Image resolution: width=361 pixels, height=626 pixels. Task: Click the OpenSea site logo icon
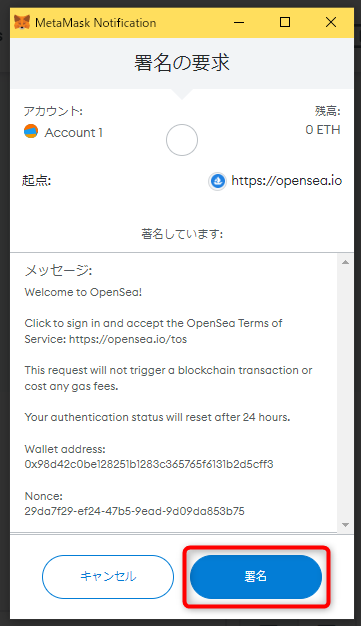pyautogui.click(x=218, y=181)
